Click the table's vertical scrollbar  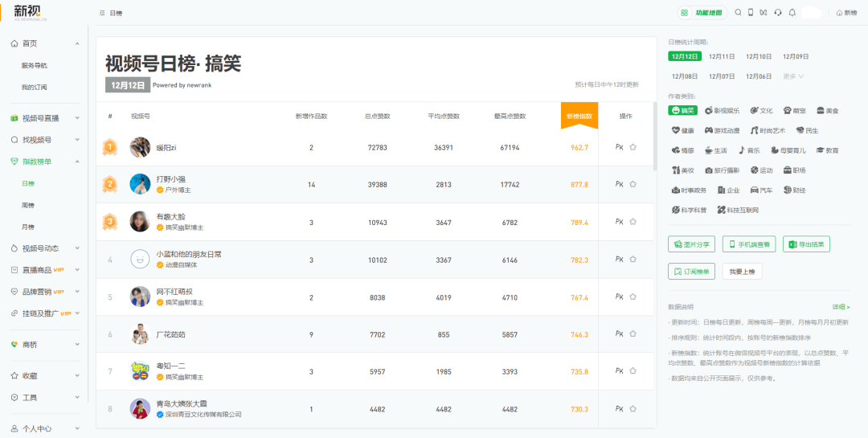(x=656, y=136)
